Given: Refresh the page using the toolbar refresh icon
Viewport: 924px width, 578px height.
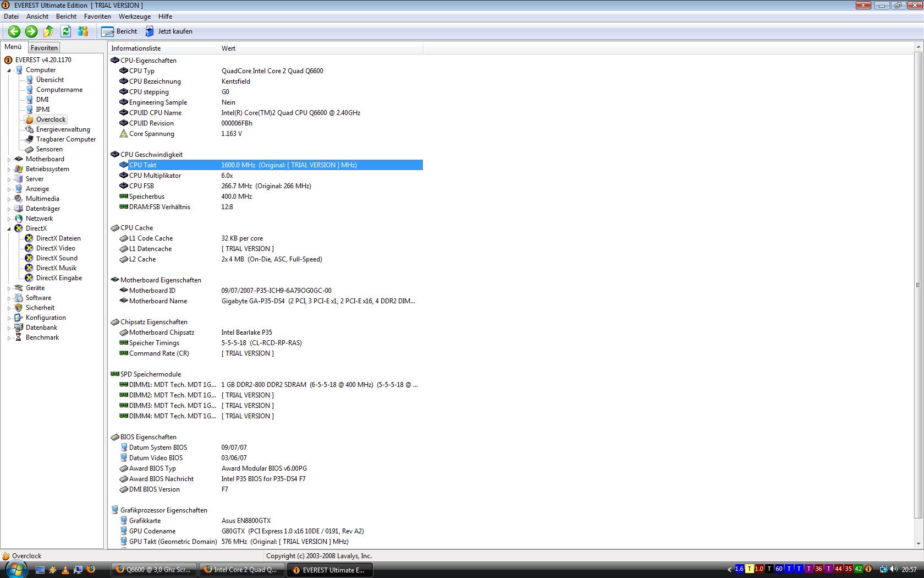Looking at the screenshot, I should 66,31.
